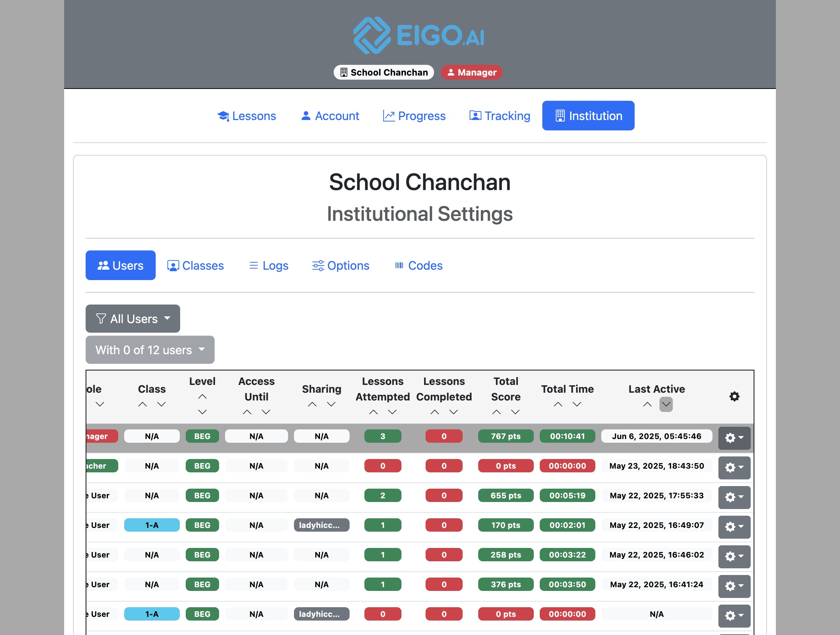This screenshot has height=635, width=840.
Task: Sort Total Score ascending
Action: pos(497,412)
